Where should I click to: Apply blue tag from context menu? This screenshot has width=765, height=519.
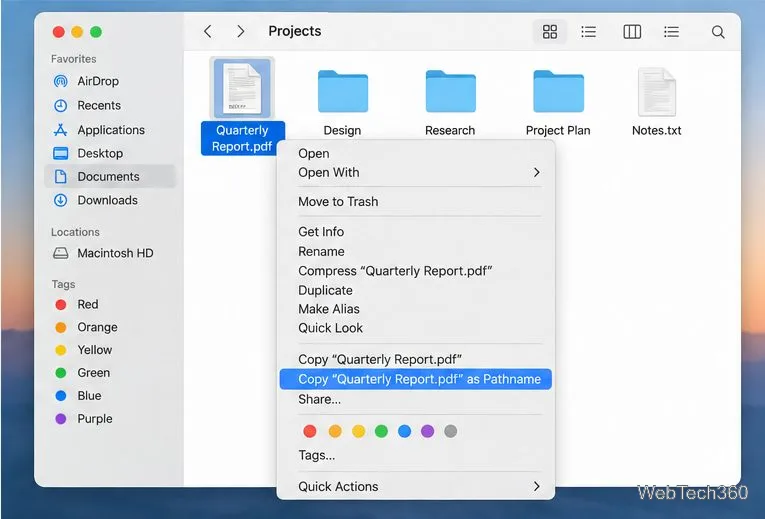tap(404, 431)
